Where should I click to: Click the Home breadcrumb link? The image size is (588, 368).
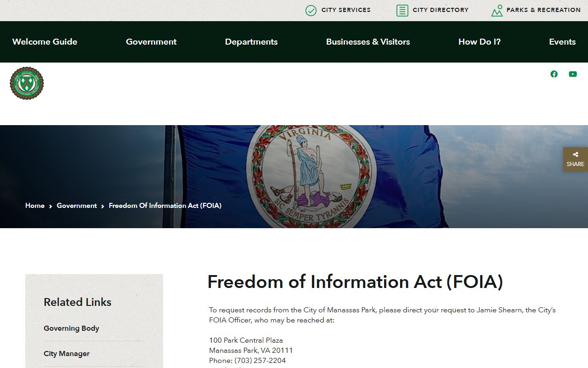point(35,206)
